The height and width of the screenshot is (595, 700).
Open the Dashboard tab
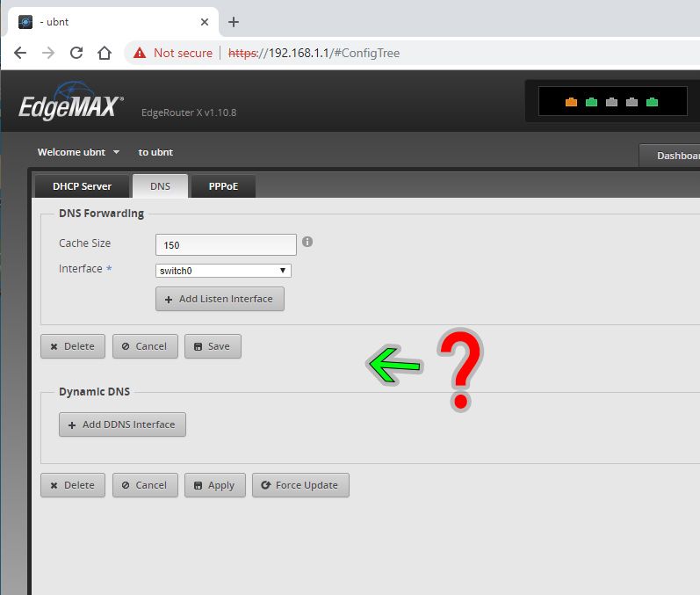[x=672, y=156]
